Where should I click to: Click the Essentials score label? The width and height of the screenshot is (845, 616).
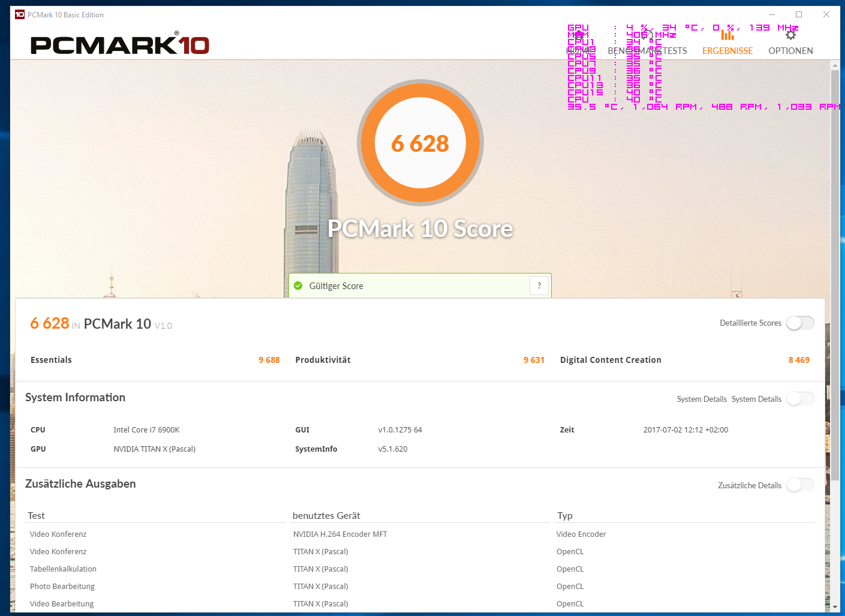coord(51,360)
